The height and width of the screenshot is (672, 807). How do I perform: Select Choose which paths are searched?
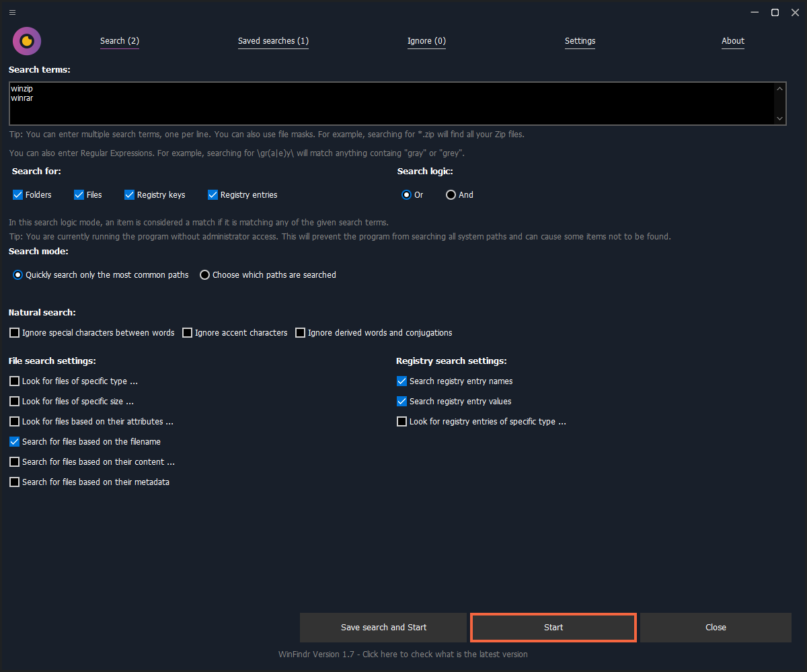tap(205, 275)
